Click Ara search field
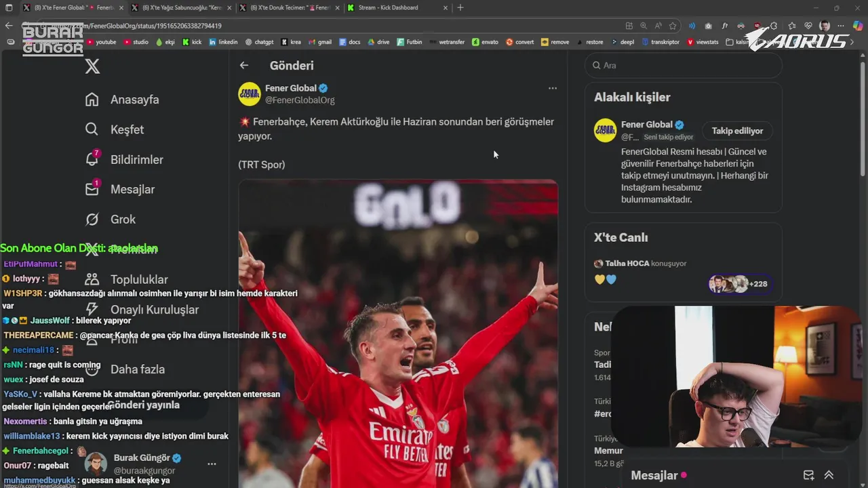Screen dimensions: 868x488 coord(683,66)
